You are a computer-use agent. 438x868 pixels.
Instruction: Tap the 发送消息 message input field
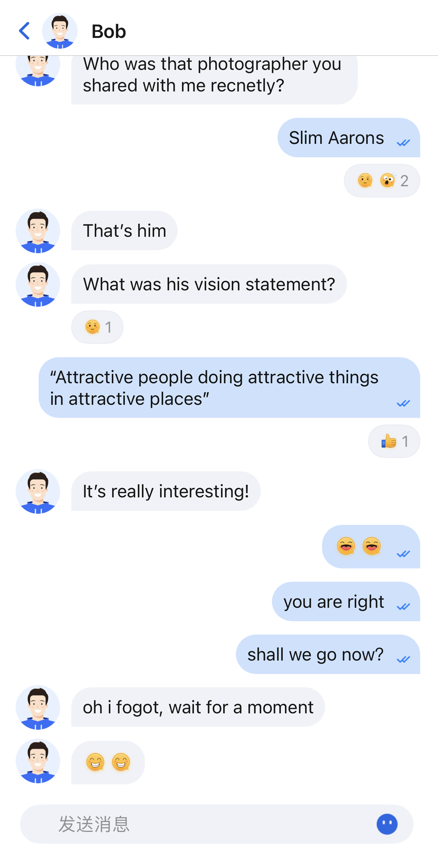coord(208,824)
